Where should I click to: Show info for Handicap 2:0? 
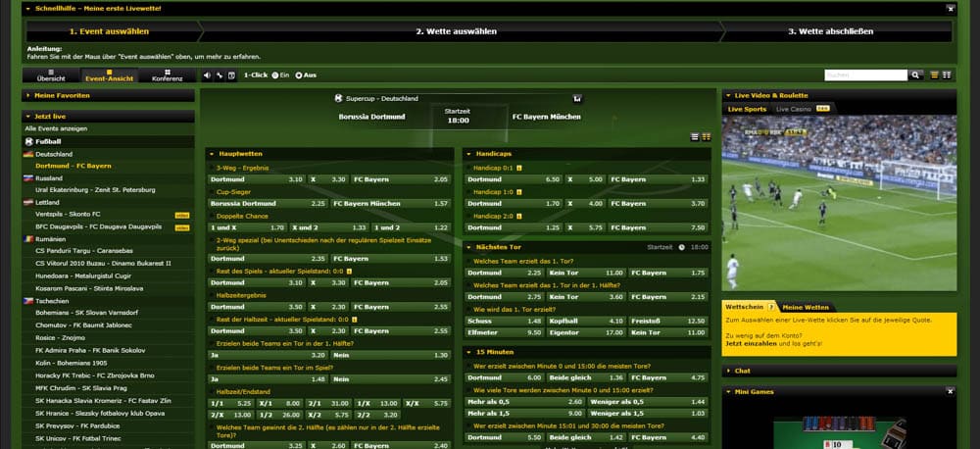click(519, 217)
